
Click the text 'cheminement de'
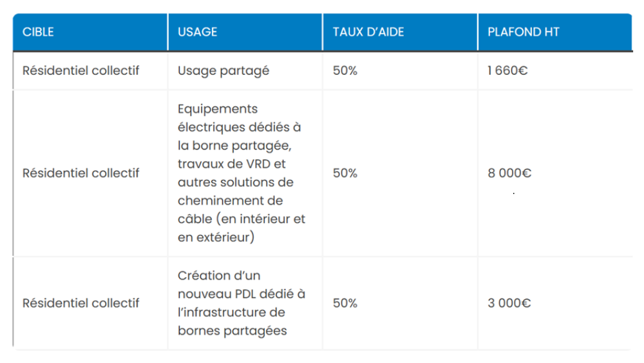230,201
